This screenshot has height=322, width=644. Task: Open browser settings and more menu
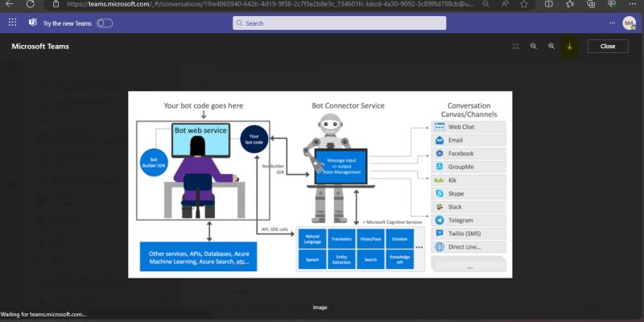tap(633, 4)
